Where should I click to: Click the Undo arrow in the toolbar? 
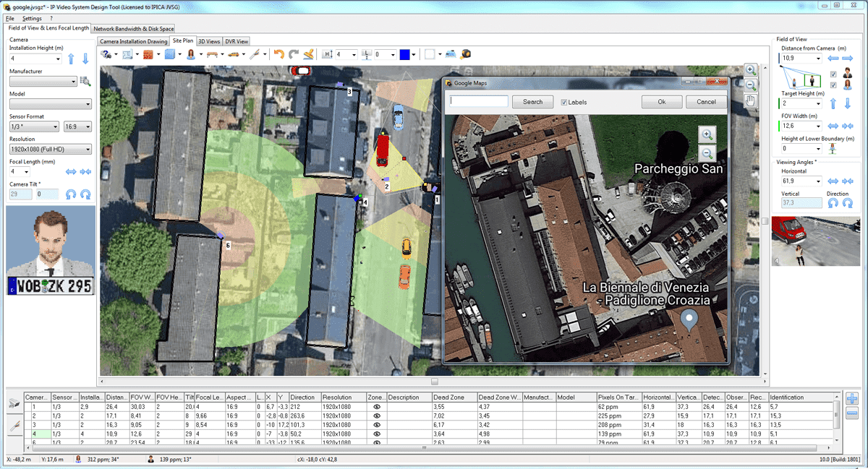(x=279, y=54)
